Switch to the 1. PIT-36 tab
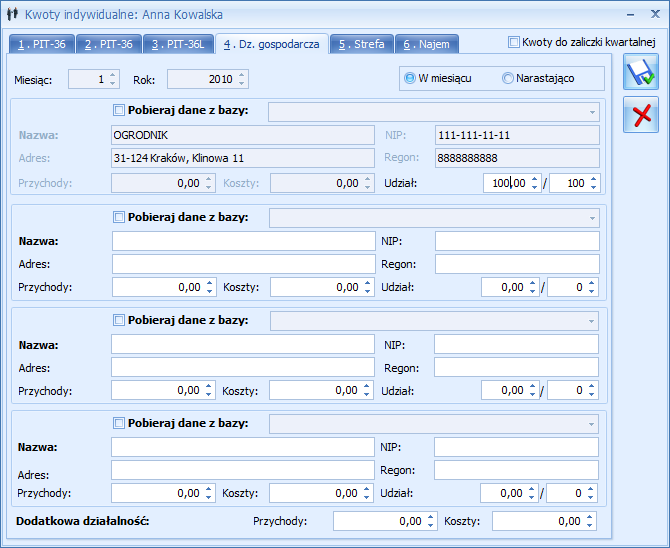Viewport: 670px width, 548px height. 42,44
